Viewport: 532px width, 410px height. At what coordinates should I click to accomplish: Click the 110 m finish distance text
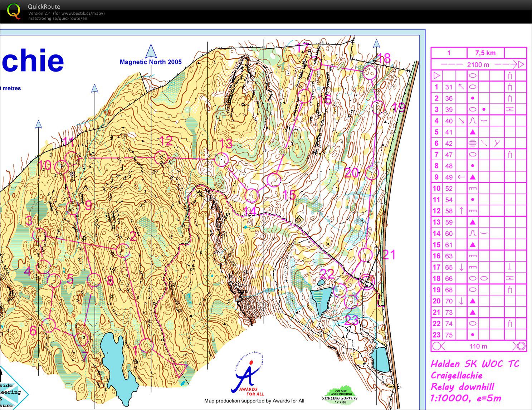point(478,346)
